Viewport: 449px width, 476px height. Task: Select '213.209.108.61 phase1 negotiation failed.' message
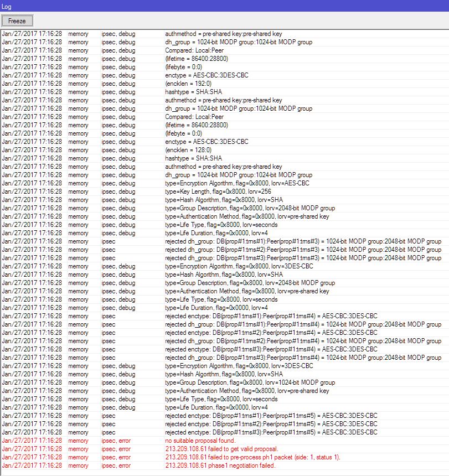click(220, 465)
